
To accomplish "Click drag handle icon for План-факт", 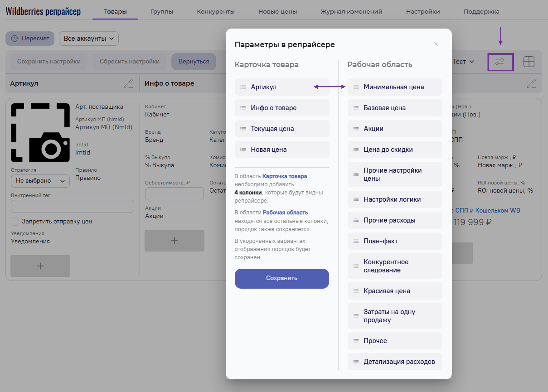I will click(x=356, y=241).
